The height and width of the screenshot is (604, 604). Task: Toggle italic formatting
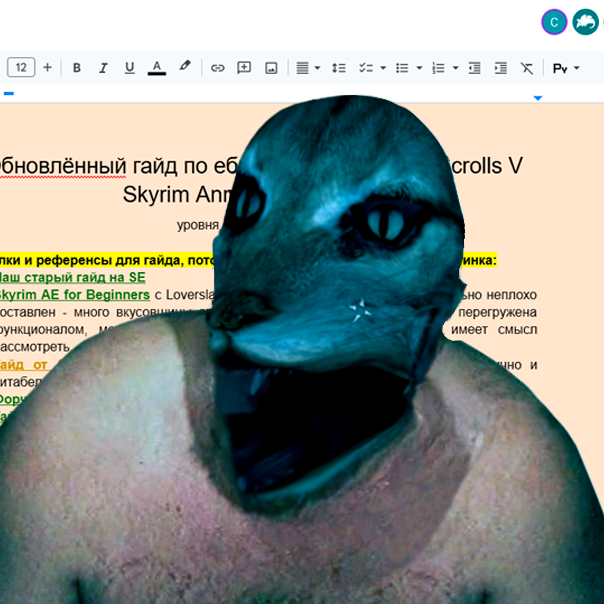click(103, 68)
